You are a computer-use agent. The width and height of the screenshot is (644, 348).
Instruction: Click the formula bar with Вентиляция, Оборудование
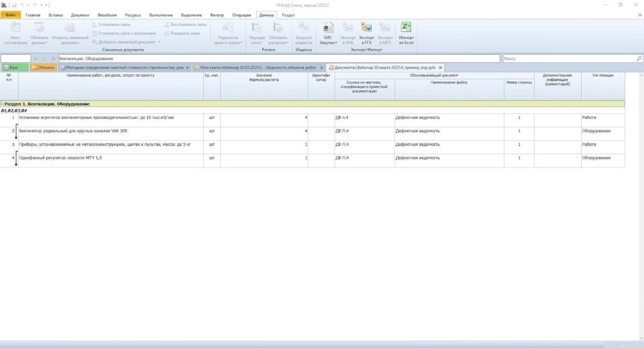point(279,59)
